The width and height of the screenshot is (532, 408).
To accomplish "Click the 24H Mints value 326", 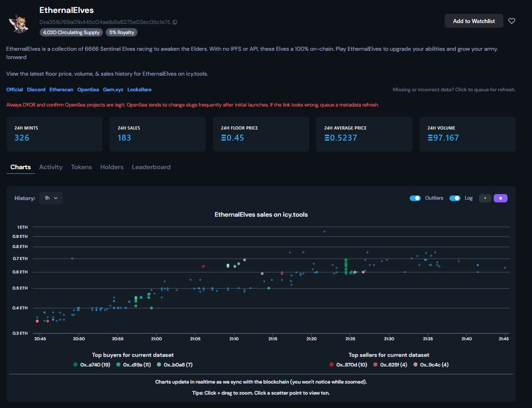I will [22, 137].
